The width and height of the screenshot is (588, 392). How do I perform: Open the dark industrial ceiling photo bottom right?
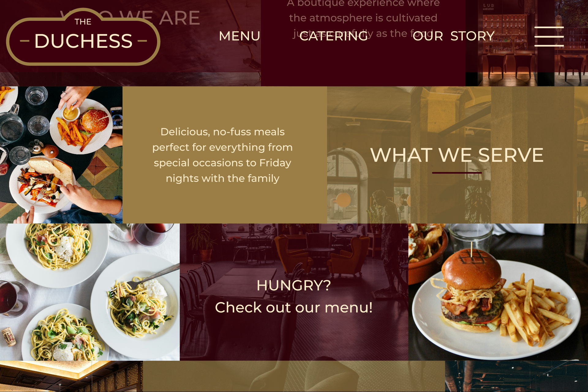516,376
